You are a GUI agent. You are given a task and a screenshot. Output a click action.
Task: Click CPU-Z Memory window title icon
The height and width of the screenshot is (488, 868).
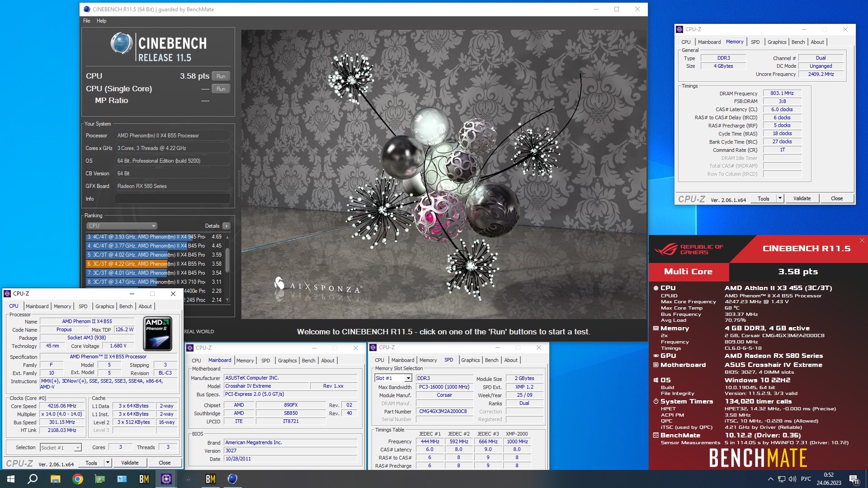tap(679, 29)
